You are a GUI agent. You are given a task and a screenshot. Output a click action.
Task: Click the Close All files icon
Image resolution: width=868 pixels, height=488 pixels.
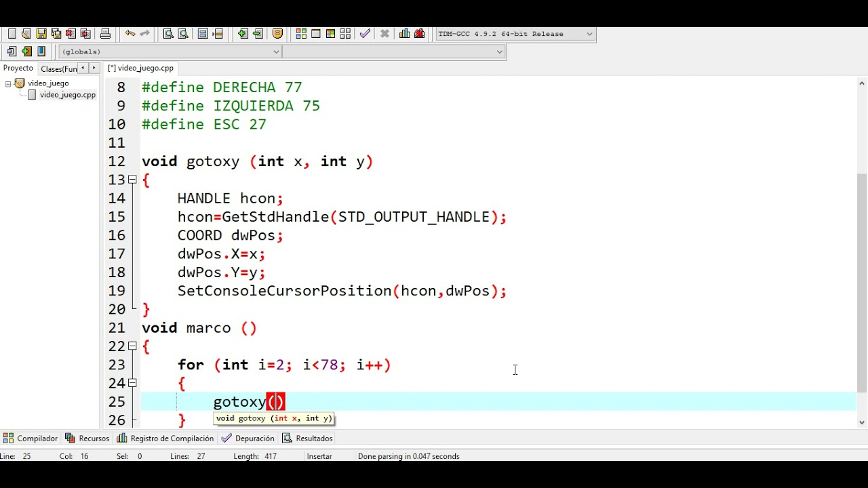(x=85, y=34)
